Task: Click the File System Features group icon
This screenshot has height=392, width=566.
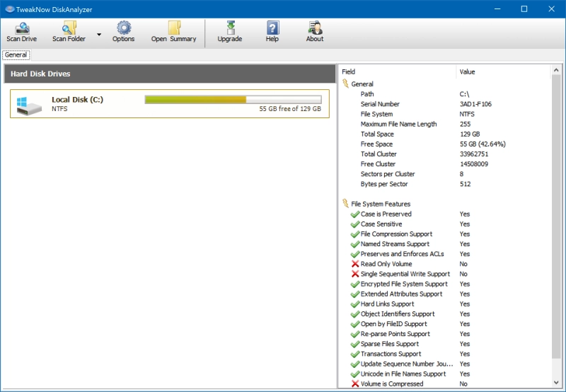Action: click(x=345, y=204)
